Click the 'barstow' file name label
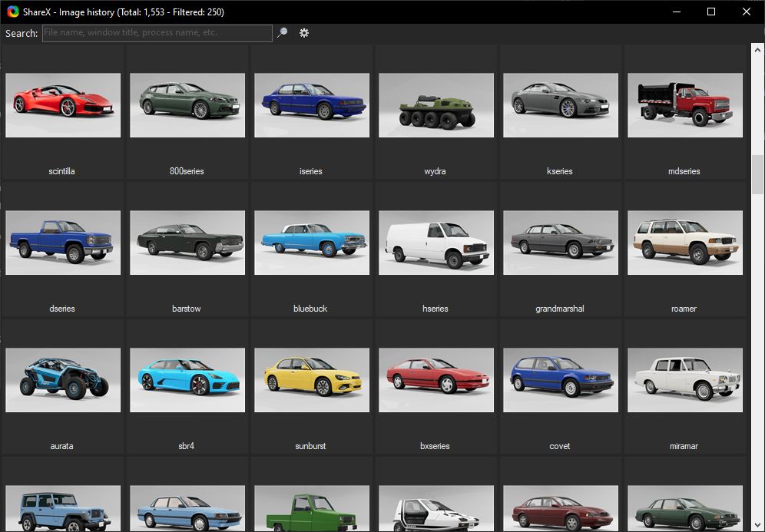 pyautogui.click(x=187, y=309)
